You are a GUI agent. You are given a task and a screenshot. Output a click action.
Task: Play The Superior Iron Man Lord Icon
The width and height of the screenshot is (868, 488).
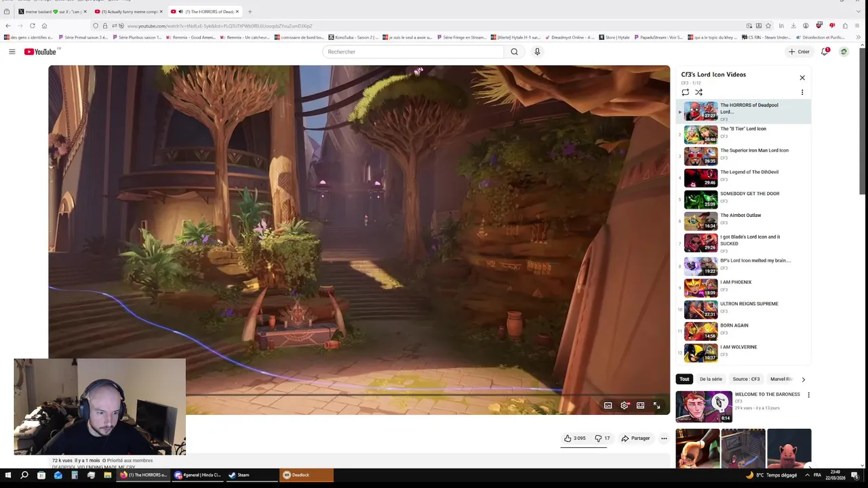(744, 156)
